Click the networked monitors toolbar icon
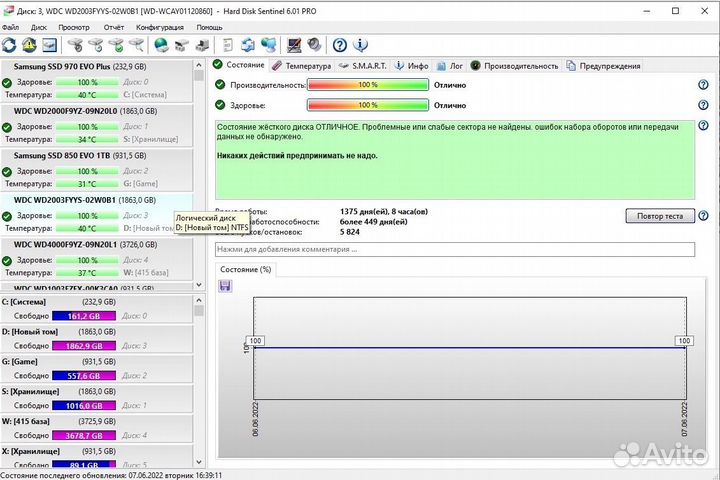This screenshot has height=480, width=720. pos(269,45)
